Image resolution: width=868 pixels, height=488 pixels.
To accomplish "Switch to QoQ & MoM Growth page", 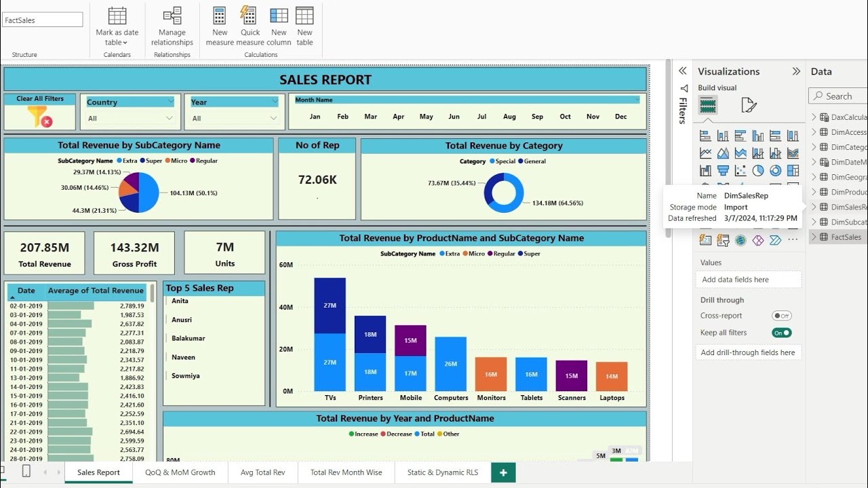I will (180, 472).
